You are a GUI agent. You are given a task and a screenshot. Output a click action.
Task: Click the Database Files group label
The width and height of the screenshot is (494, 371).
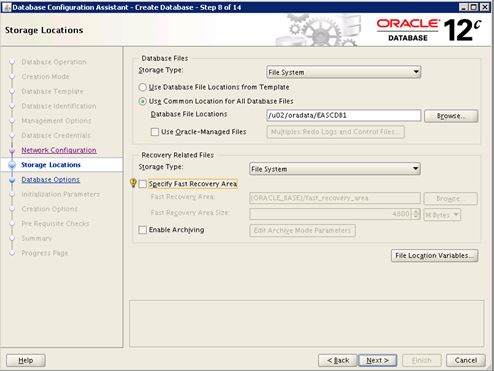(165, 58)
